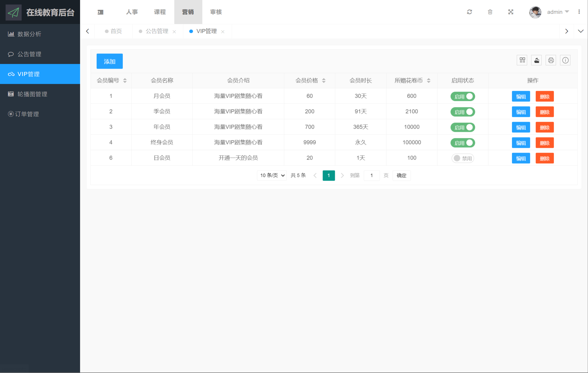Open the 10 条/页 page size dropdown
588x373 pixels.
pyautogui.click(x=272, y=175)
